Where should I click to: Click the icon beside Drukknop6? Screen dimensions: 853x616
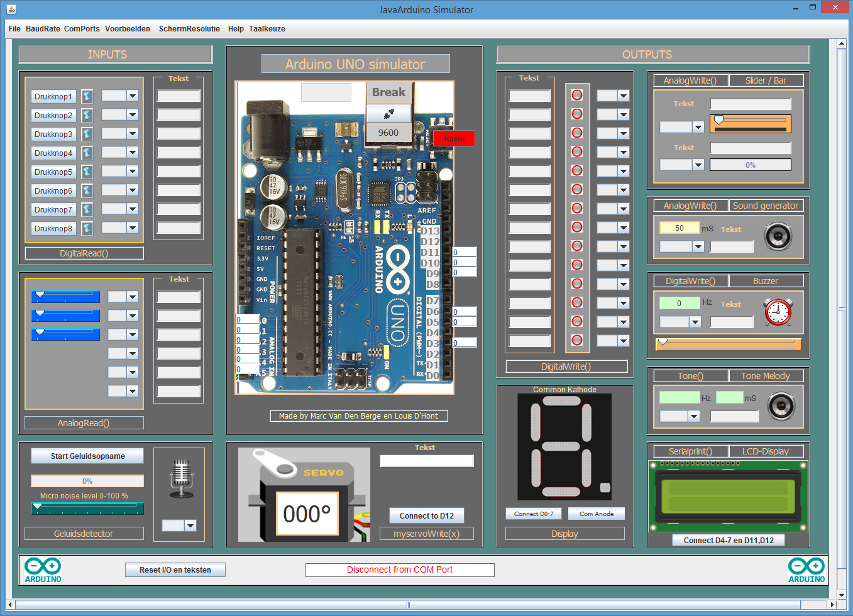(87, 190)
